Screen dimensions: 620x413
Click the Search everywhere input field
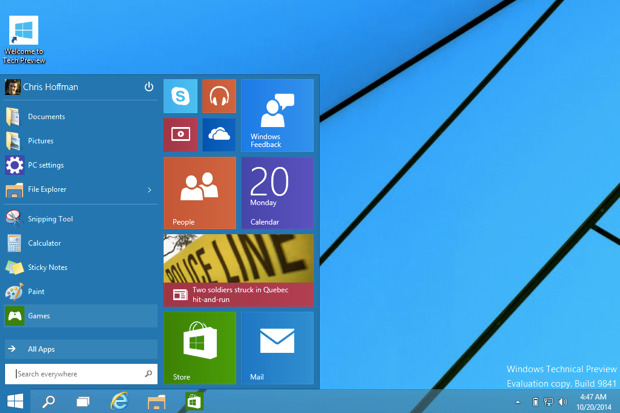click(x=81, y=374)
